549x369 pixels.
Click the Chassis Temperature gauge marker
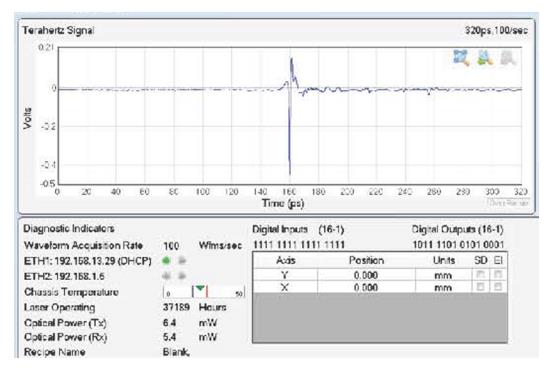[200, 288]
